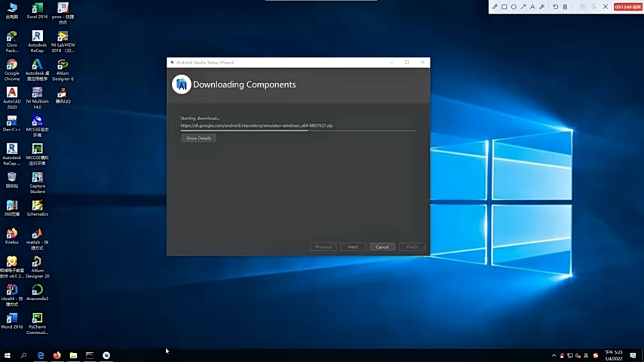The image size is (644, 362).
Task: Open the matlab shortcut desktop icon
Action: tap(37, 239)
